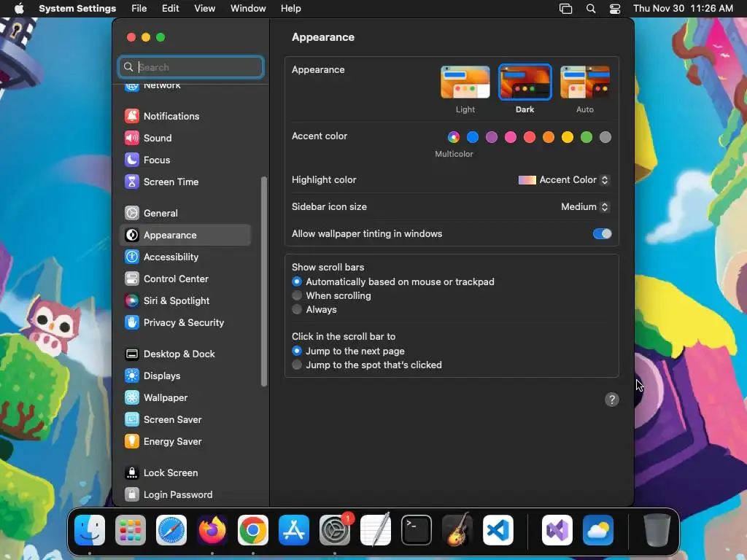Open Focus settings moon icon
747x560 pixels.
tap(132, 160)
